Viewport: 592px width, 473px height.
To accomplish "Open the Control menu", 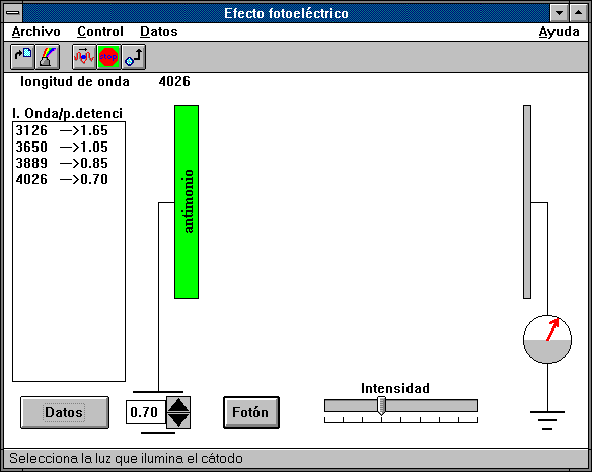I will (100, 32).
